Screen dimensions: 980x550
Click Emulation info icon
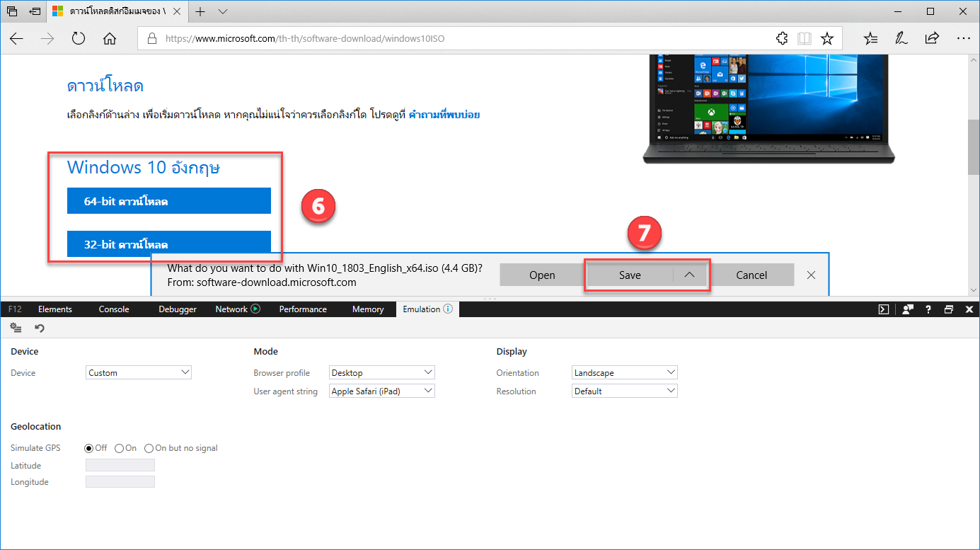448,309
